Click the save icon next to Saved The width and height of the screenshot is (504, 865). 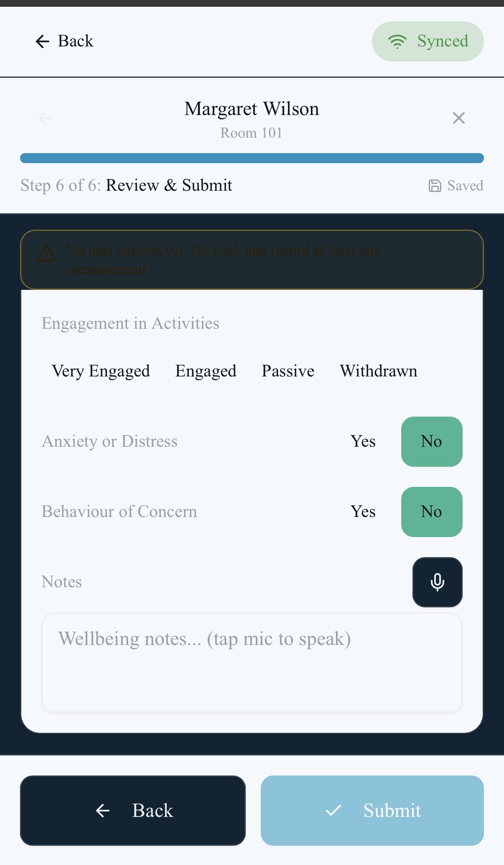tap(435, 185)
